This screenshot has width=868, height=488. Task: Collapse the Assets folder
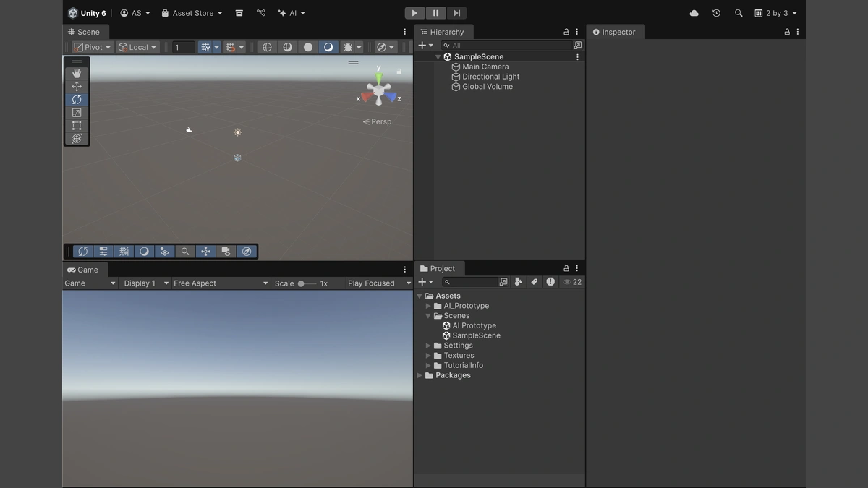[420, 296]
